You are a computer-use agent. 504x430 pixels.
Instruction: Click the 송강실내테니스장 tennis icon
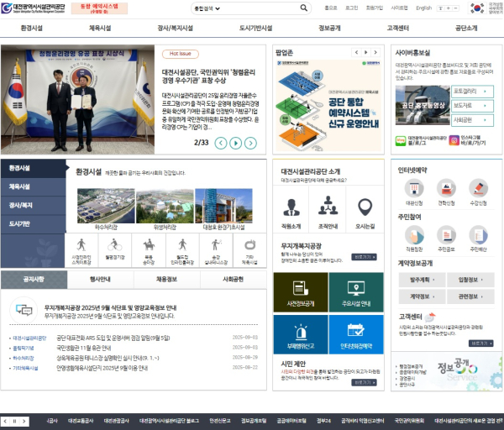[x=217, y=245]
